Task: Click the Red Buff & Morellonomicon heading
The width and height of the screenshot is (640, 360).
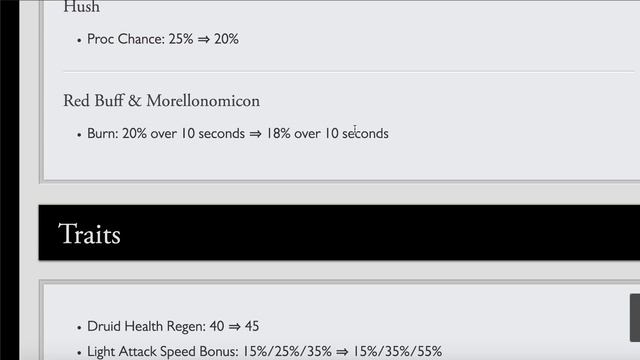Action: click(x=161, y=101)
